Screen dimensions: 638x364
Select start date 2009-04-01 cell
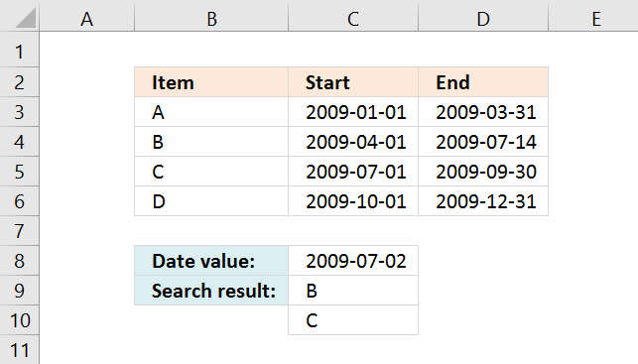coord(353,142)
